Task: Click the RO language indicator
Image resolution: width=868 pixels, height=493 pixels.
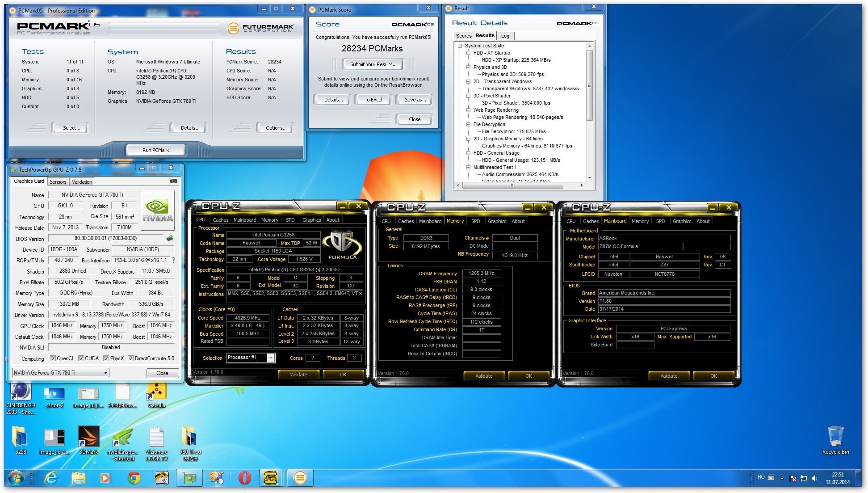Action: tap(761, 477)
